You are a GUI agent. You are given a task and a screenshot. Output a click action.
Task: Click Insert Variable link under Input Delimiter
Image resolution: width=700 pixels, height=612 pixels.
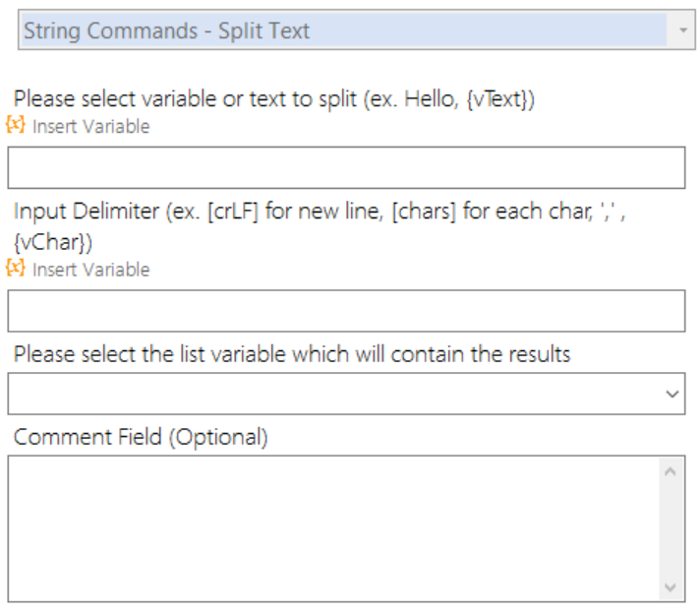[x=91, y=270]
